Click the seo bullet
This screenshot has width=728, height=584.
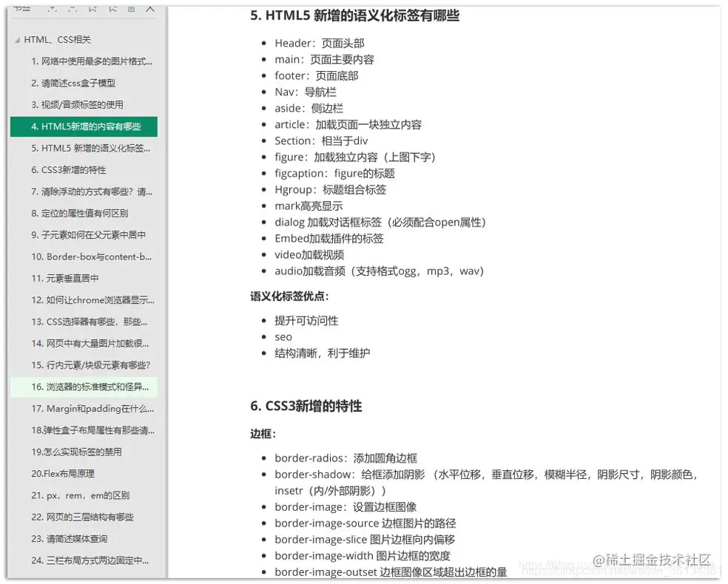coord(283,337)
